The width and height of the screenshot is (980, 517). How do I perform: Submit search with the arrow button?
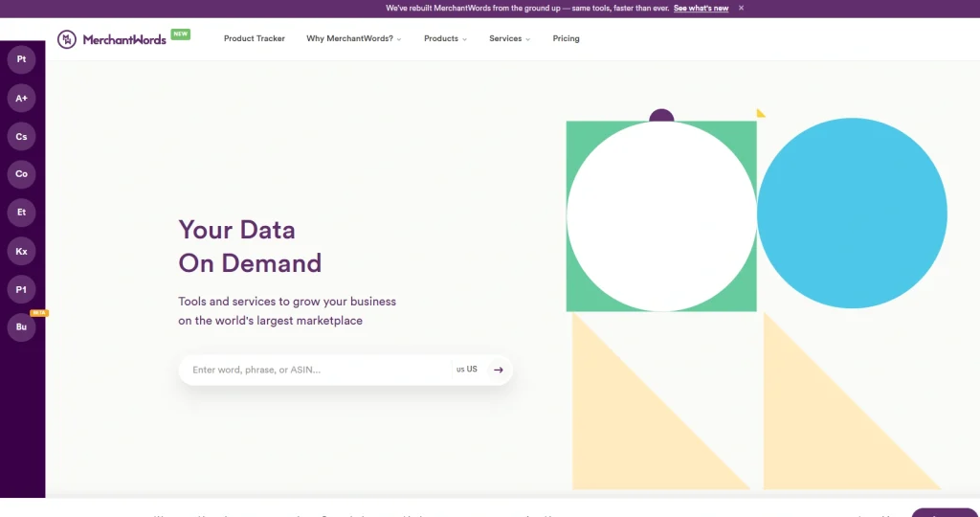498,370
